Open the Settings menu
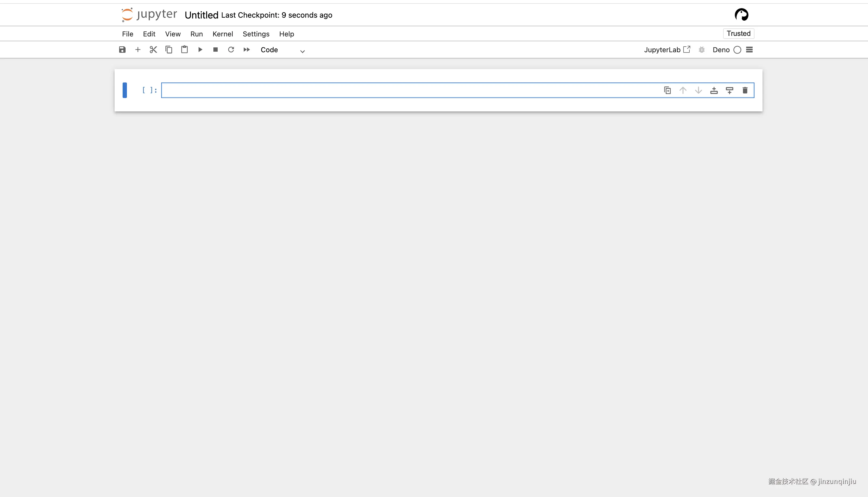This screenshot has width=868, height=497. pyautogui.click(x=256, y=34)
